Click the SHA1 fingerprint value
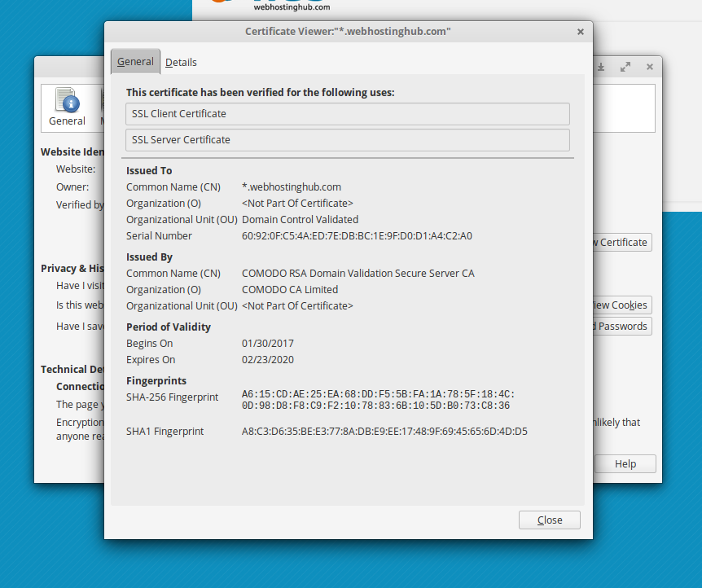Screen dimensions: 702x588 click(384, 432)
